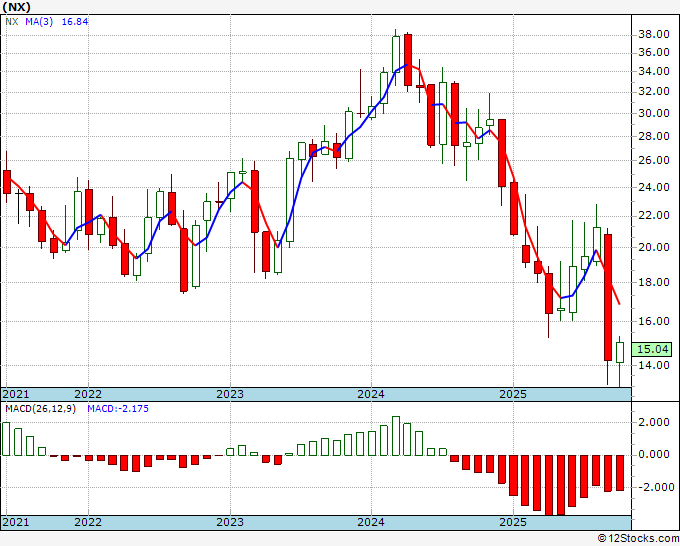The image size is (680, 546).
Task: Click the NX ticker legend label
Action: pyautogui.click(x=12, y=21)
